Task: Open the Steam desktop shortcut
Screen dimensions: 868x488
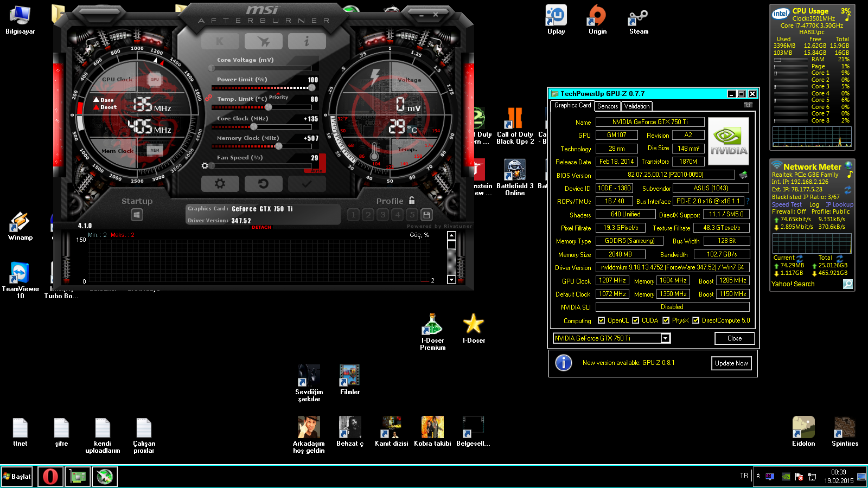Action: coord(639,20)
